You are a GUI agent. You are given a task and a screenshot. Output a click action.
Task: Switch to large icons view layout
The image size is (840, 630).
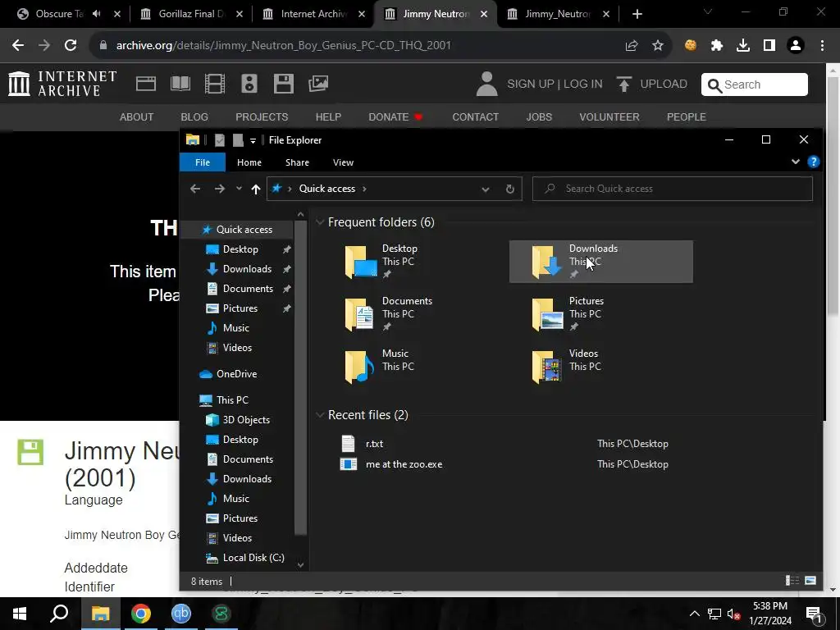tap(810, 581)
